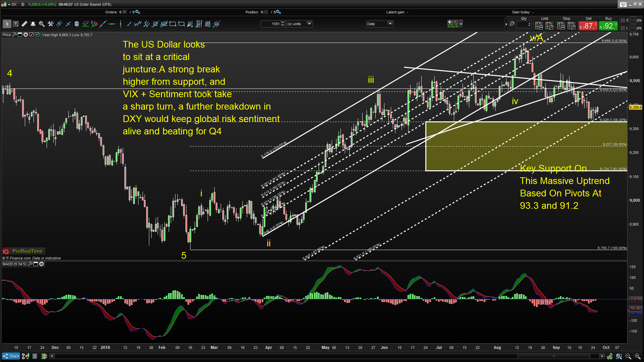
Task: Enable the S stop points checkbox
Action: point(623,20)
